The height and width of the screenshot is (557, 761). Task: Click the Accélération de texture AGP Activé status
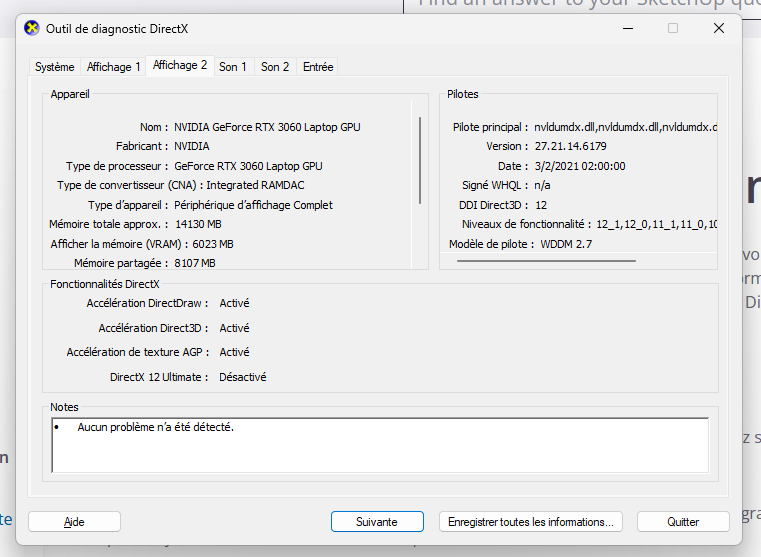[x=234, y=352]
